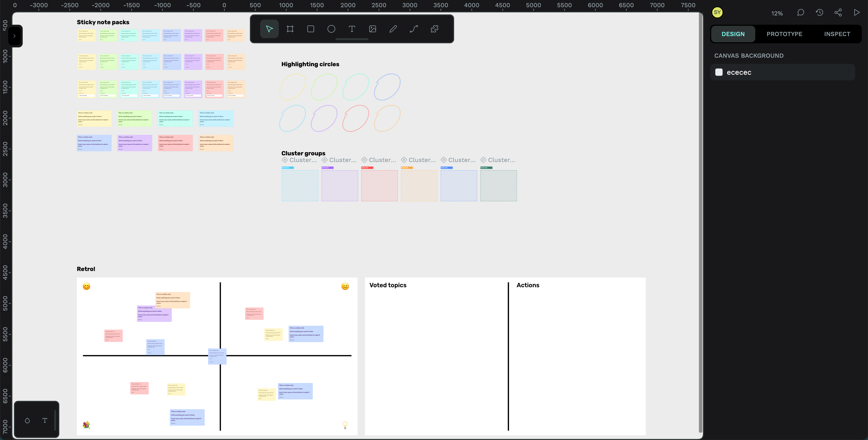Select the Rectangle shape tool

(x=311, y=29)
